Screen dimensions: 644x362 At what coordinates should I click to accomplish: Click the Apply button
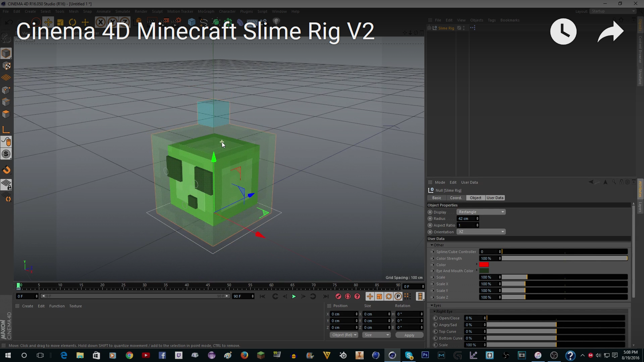pos(409,335)
